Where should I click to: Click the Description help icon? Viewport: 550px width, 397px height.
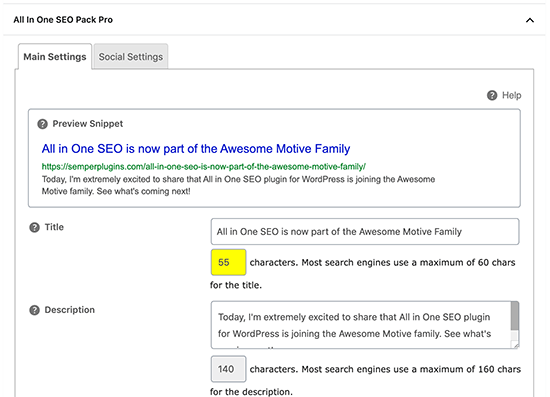click(x=34, y=310)
